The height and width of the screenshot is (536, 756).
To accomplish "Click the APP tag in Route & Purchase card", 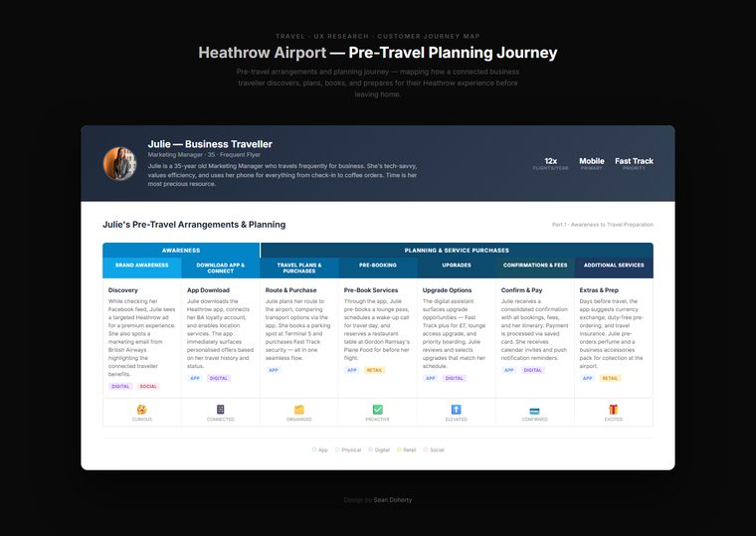I will click(274, 370).
